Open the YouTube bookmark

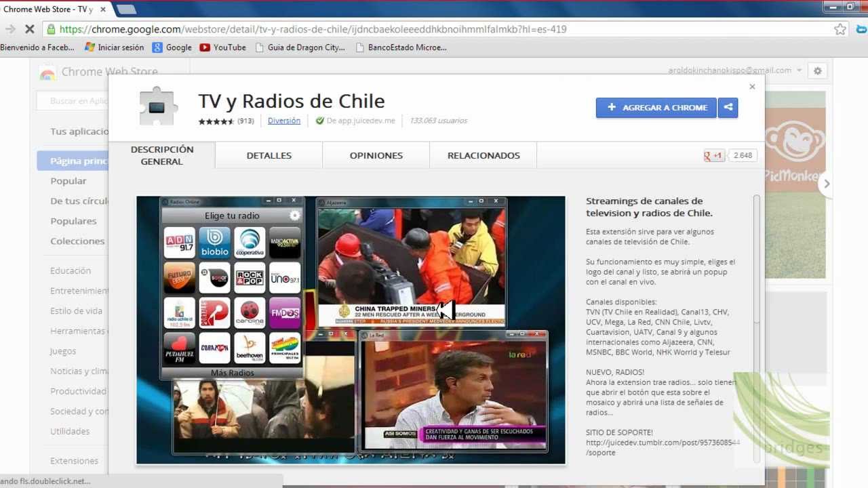tap(223, 47)
